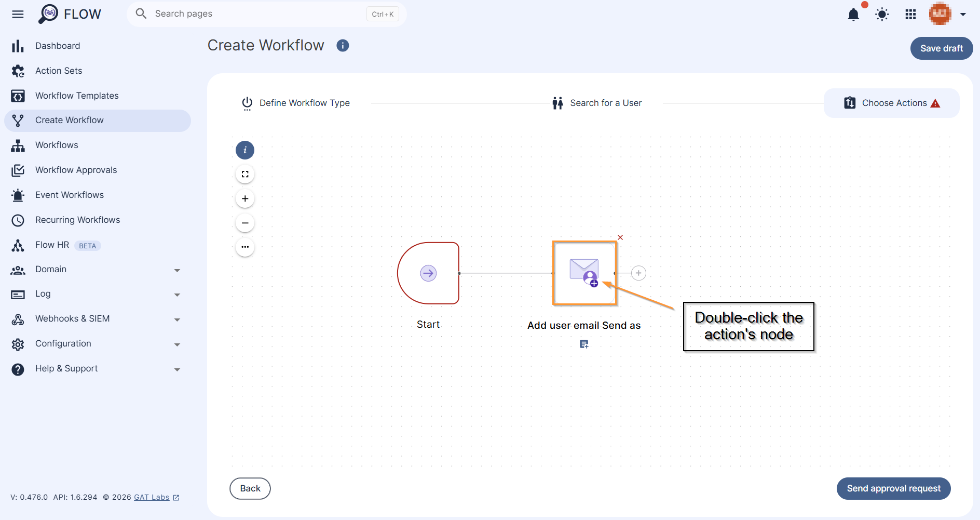980x520 pixels.
Task: Open the canvas more options button
Action: click(x=245, y=247)
